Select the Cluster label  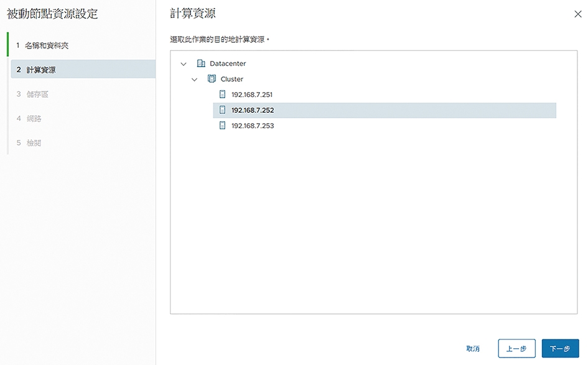tap(231, 79)
